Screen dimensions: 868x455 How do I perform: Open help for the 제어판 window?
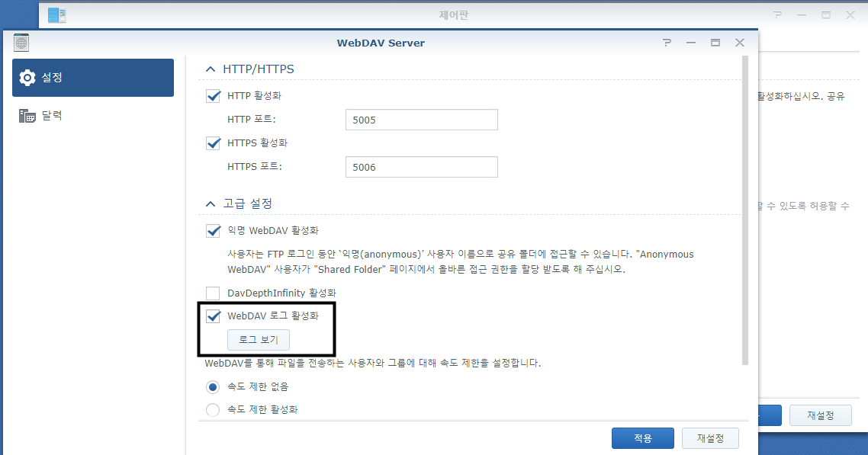(777, 15)
